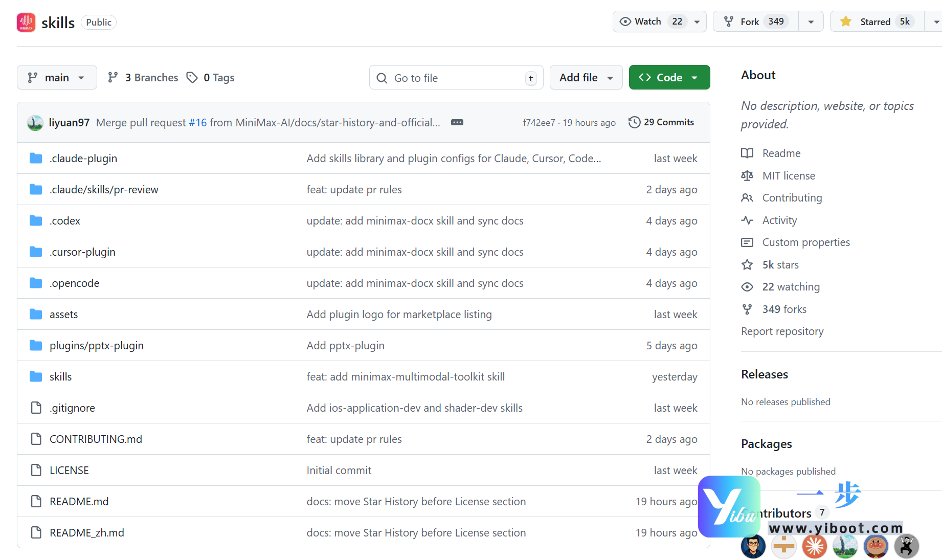Viewport: 942px width, 560px height.
Task: Open the Activity link in About
Action: click(779, 220)
